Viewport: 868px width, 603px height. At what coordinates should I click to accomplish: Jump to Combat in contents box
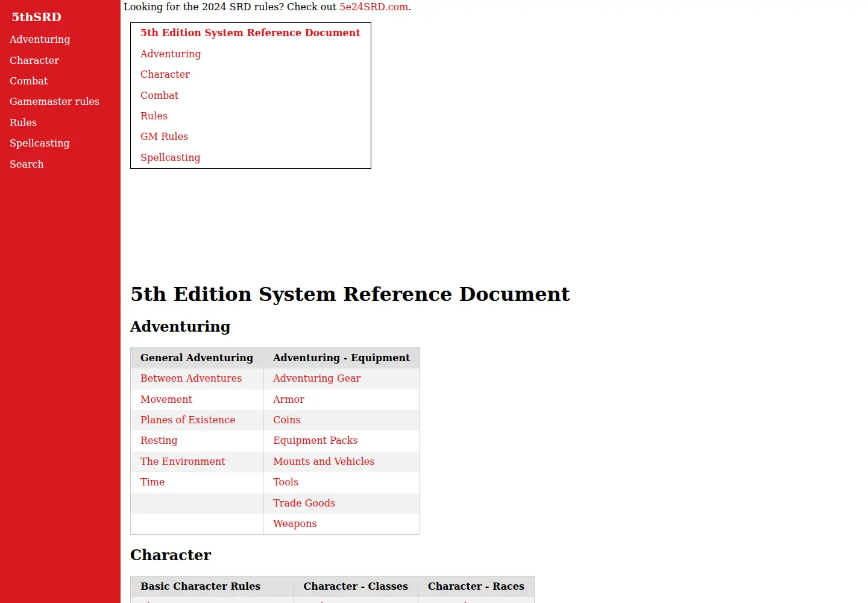click(159, 95)
